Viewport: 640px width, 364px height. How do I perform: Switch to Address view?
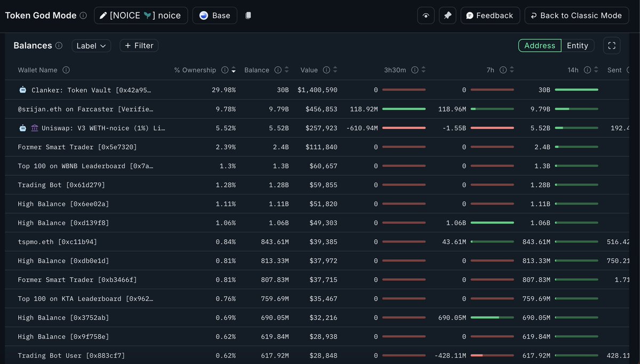pos(540,46)
